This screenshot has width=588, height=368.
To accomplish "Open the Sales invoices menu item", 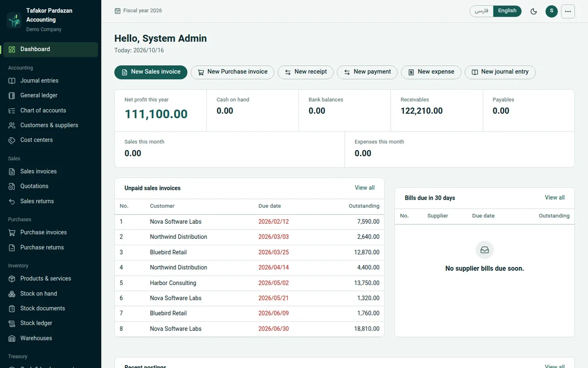I will 50,172.
